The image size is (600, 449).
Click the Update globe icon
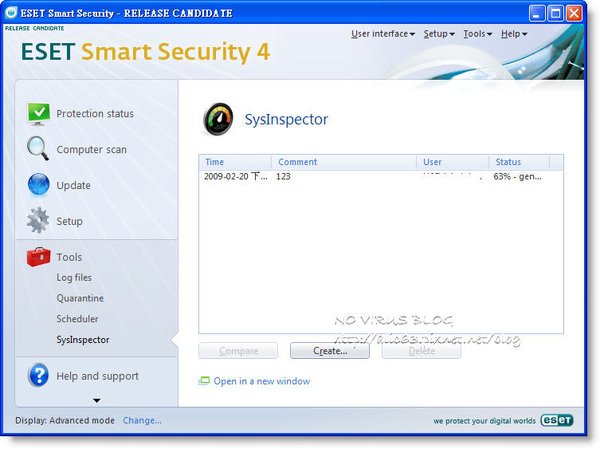pos(38,184)
